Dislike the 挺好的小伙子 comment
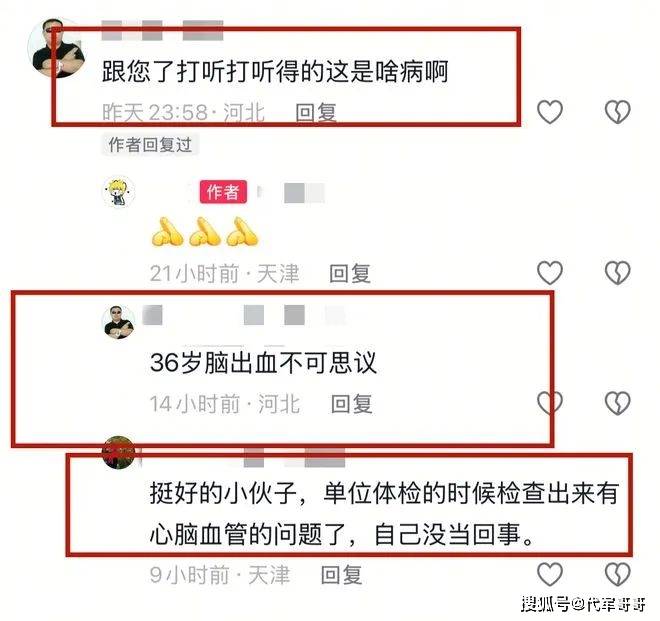 coord(617,574)
